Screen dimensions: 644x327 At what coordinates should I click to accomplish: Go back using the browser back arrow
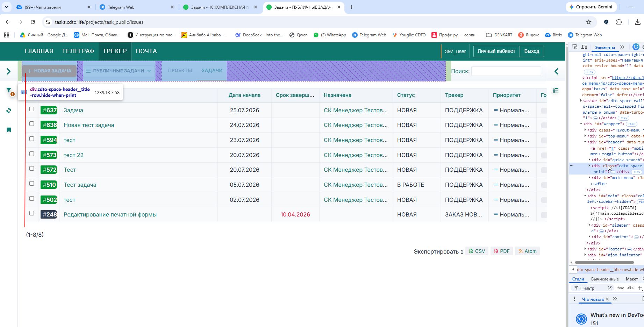point(8,22)
